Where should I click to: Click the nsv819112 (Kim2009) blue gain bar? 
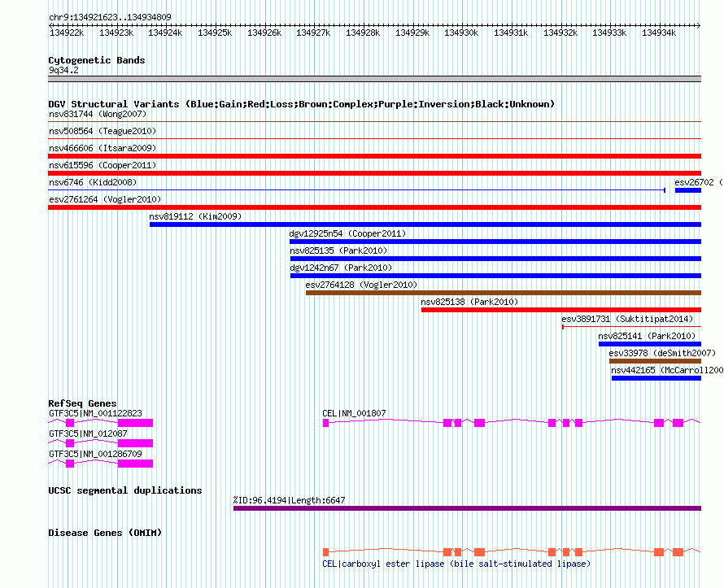425,224
